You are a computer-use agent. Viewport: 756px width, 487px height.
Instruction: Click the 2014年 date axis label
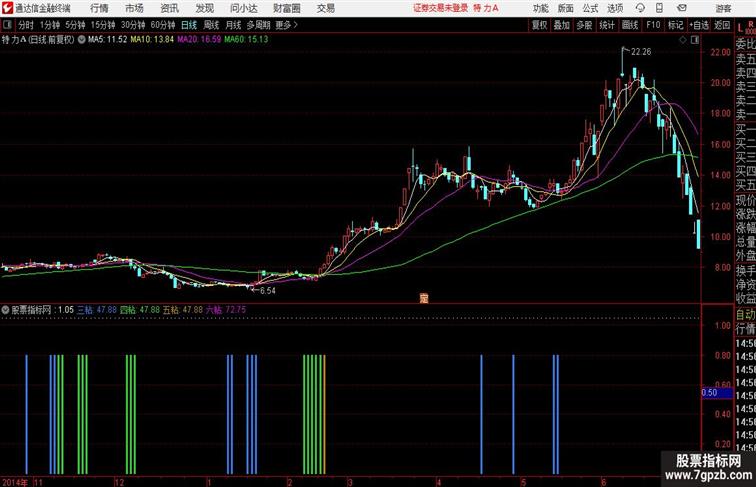(x=15, y=482)
